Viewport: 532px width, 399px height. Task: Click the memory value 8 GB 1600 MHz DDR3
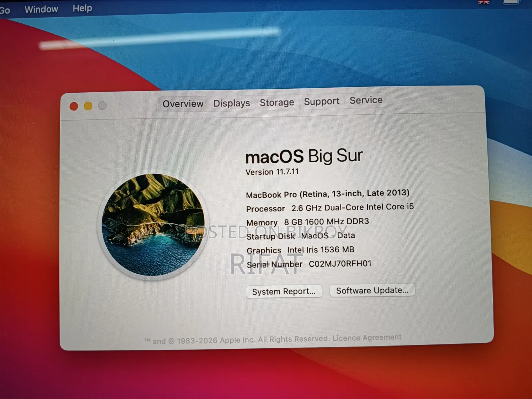coord(326,222)
